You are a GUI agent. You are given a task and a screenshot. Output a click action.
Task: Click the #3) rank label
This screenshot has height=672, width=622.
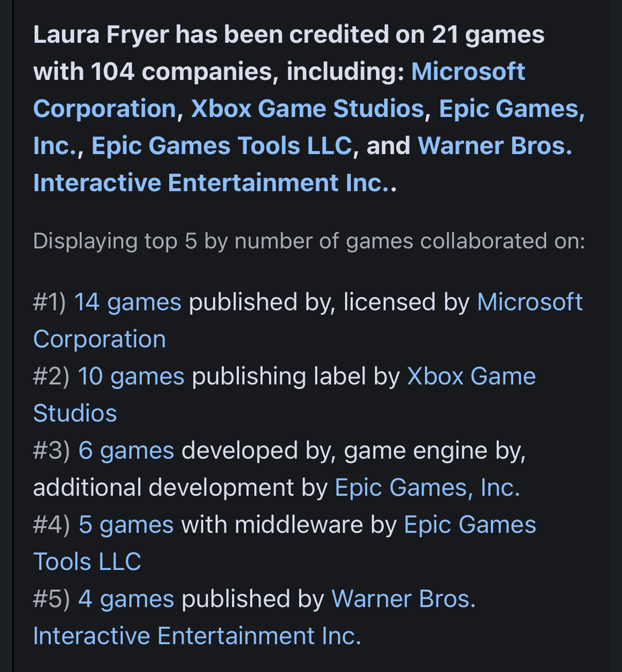pos(52,451)
